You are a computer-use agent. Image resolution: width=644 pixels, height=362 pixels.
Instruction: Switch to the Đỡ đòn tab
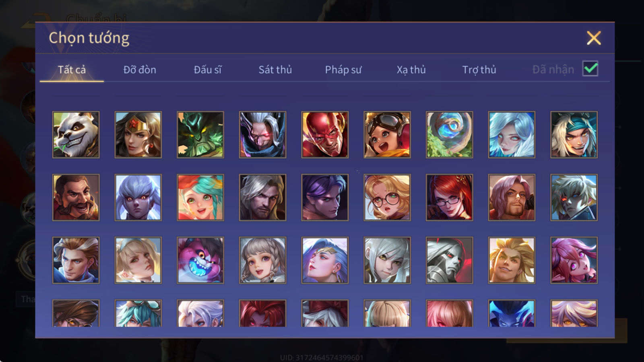pos(140,70)
